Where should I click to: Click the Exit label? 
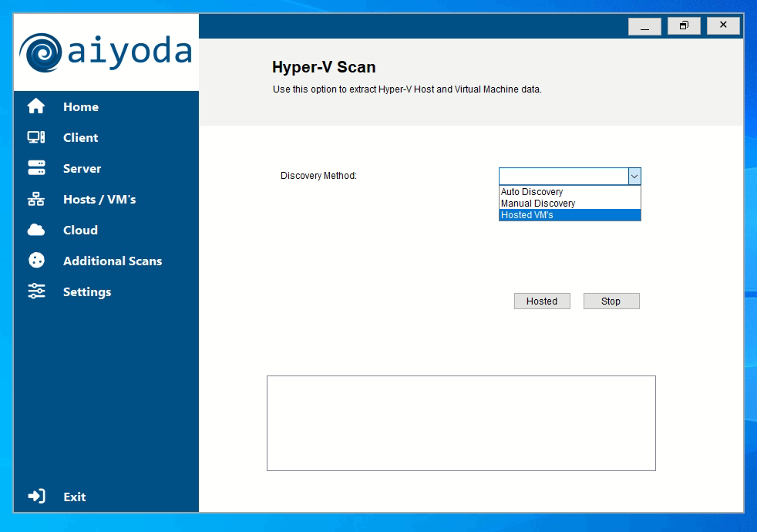74,497
